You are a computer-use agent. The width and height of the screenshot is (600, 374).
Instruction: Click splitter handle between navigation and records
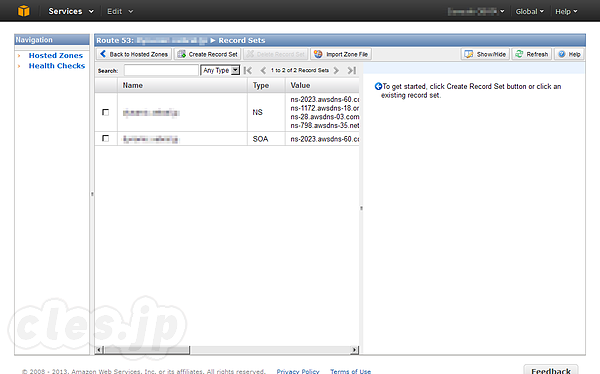tap(92, 194)
